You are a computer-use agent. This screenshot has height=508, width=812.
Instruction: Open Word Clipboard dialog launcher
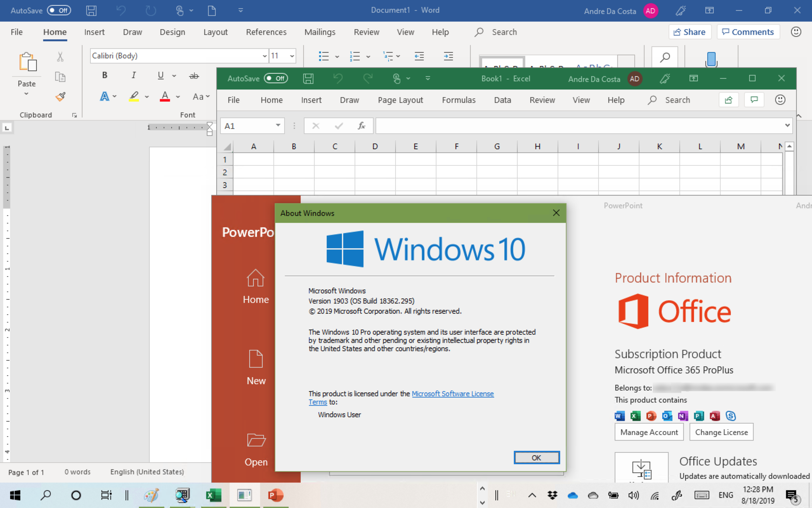click(75, 115)
